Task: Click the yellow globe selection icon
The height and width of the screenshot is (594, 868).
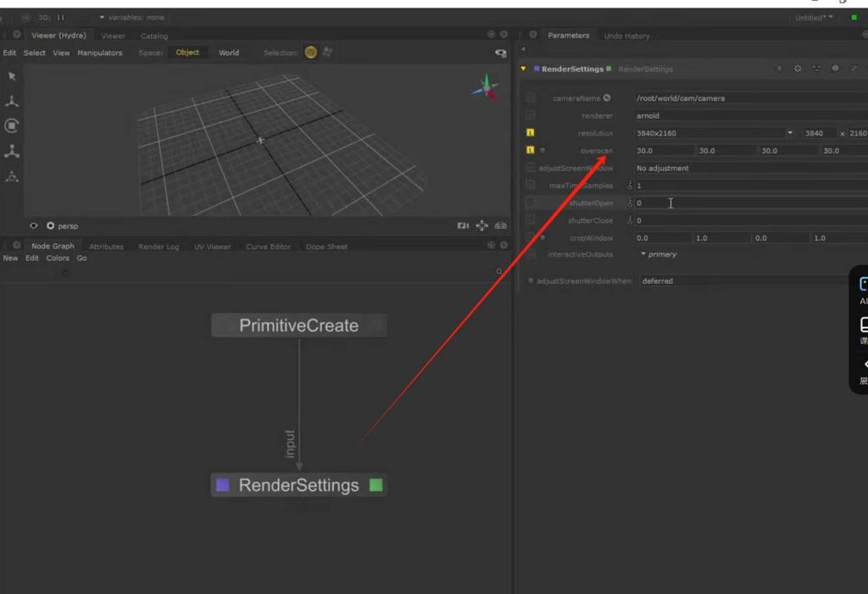Action: [x=311, y=53]
